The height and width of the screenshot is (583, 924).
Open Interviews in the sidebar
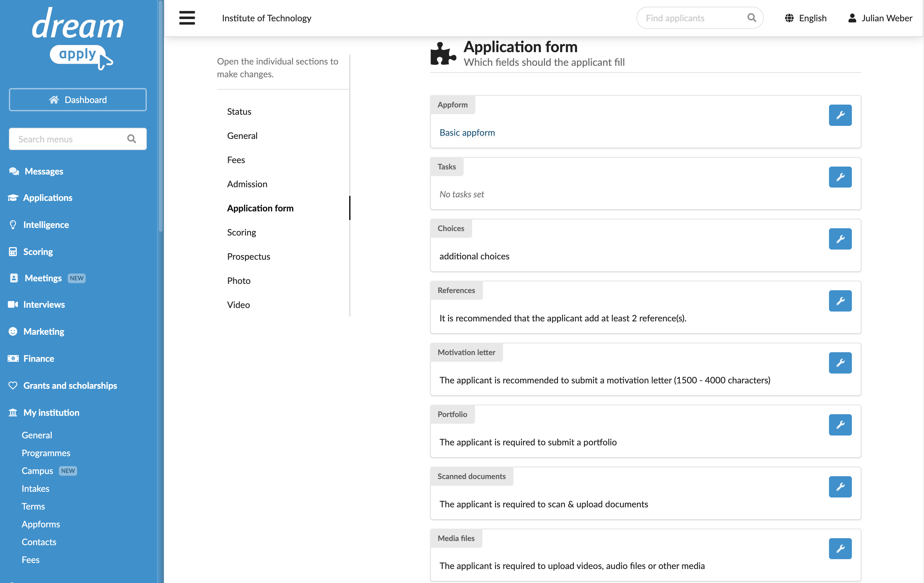[44, 304]
